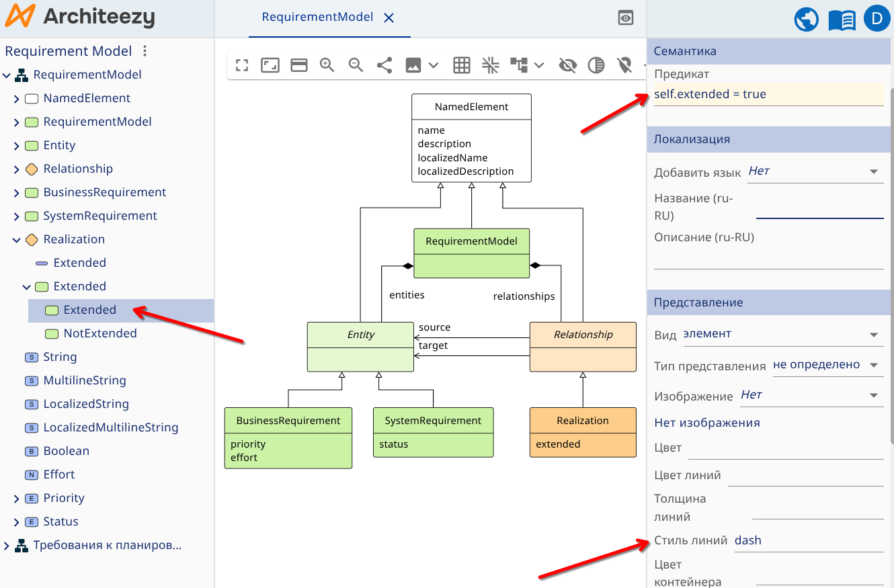The image size is (894, 588).
Task: Open the Добавить язык dropdown
Action: (x=815, y=171)
